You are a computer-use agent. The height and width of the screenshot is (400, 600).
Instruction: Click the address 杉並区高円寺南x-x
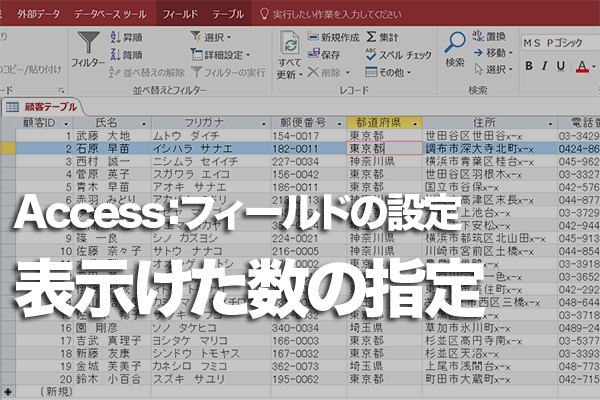tap(490, 340)
